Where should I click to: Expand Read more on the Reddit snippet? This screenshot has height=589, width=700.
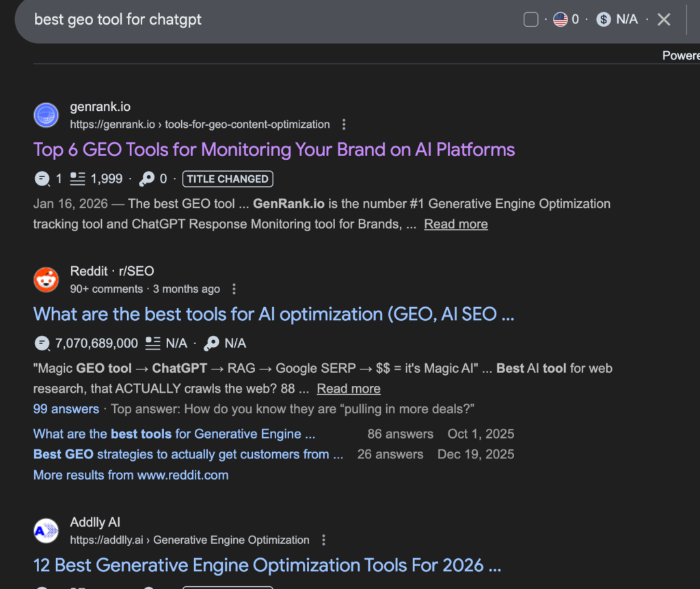[349, 389]
